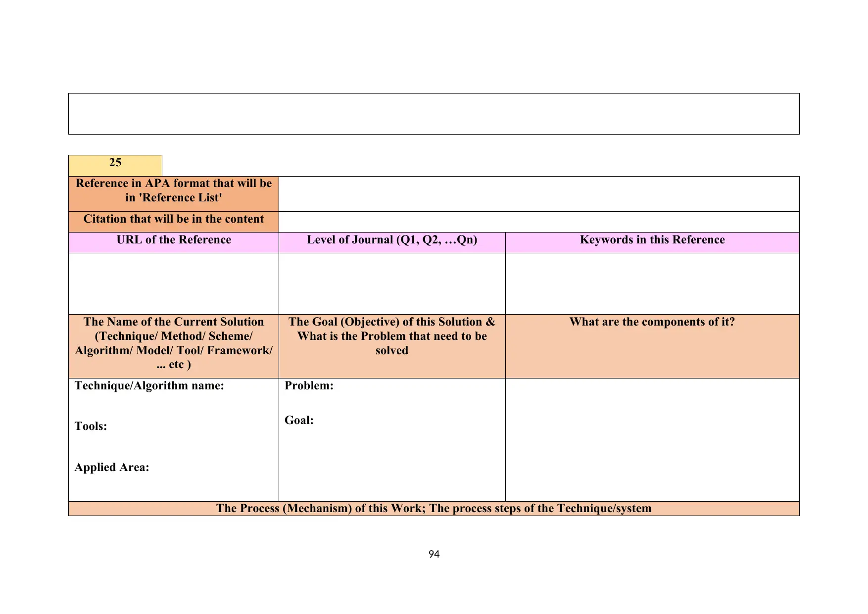Viewport: 868px width, 614px height.
Task: Click the blank cell under Level of Journal
Action: point(392,284)
